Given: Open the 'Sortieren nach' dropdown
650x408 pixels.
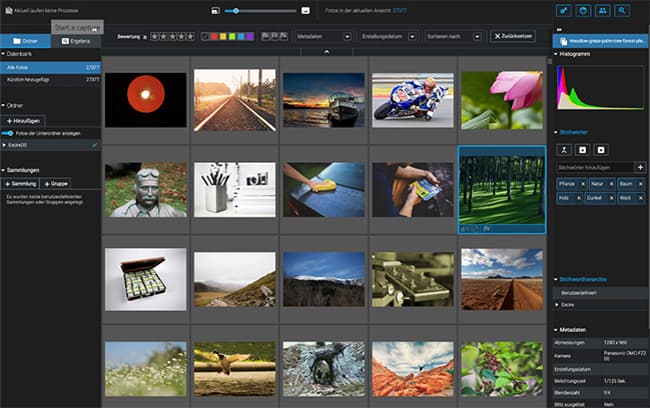Looking at the screenshot, I should 453,36.
